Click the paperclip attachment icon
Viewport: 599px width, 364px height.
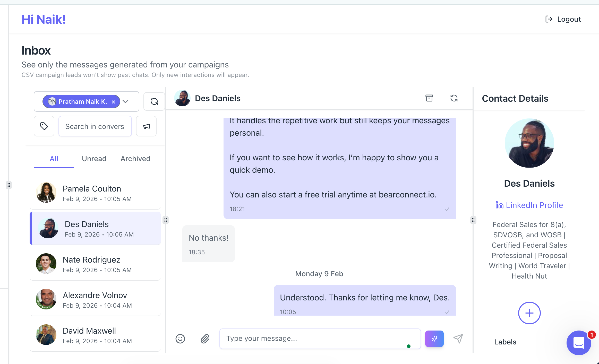(205, 339)
